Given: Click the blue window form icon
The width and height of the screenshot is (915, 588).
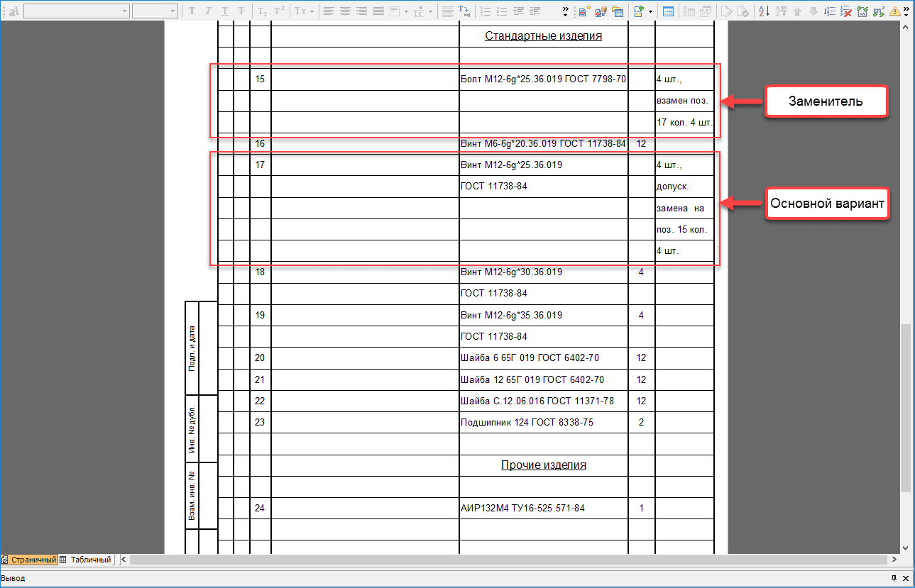Looking at the screenshot, I should click(668, 11).
